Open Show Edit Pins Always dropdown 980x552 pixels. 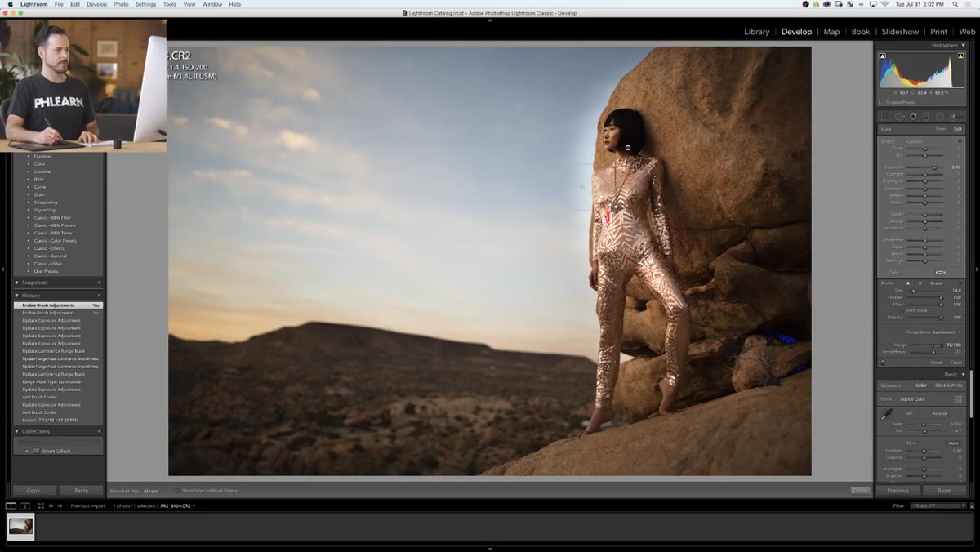[150, 491]
